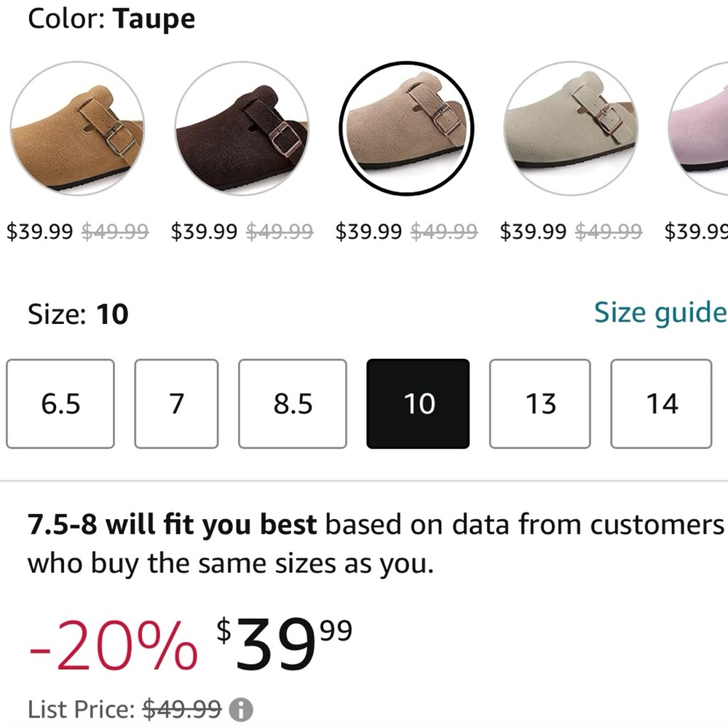The width and height of the screenshot is (728, 728).
Task: Select size 14
Action: [661, 403]
